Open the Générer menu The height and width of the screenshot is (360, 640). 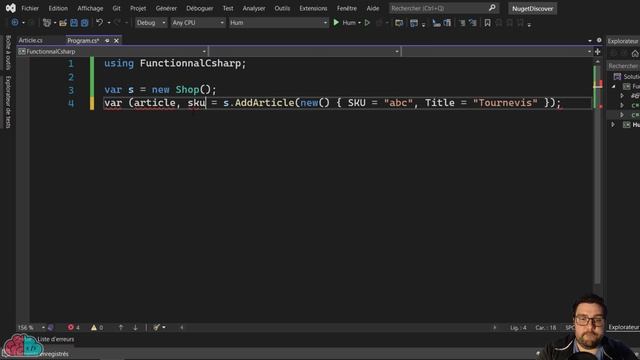click(x=166, y=8)
